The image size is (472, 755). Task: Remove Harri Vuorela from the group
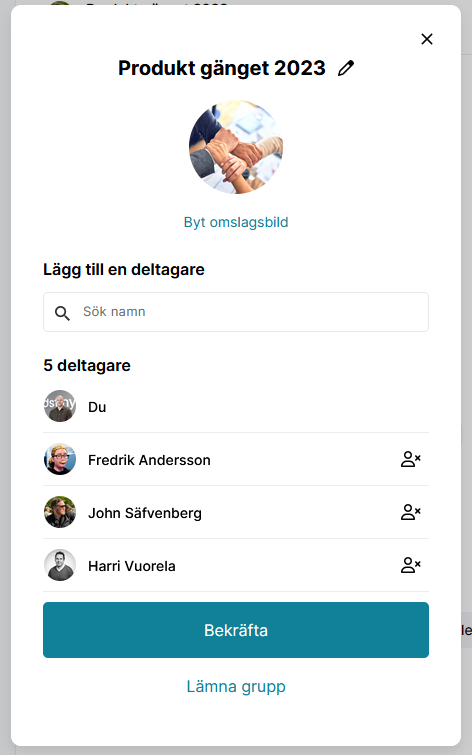(410, 565)
